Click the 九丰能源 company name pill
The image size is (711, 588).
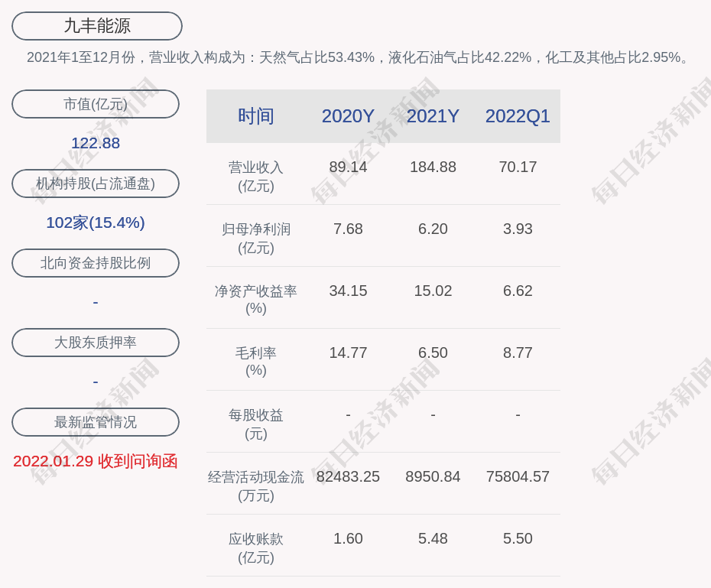[97, 26]
